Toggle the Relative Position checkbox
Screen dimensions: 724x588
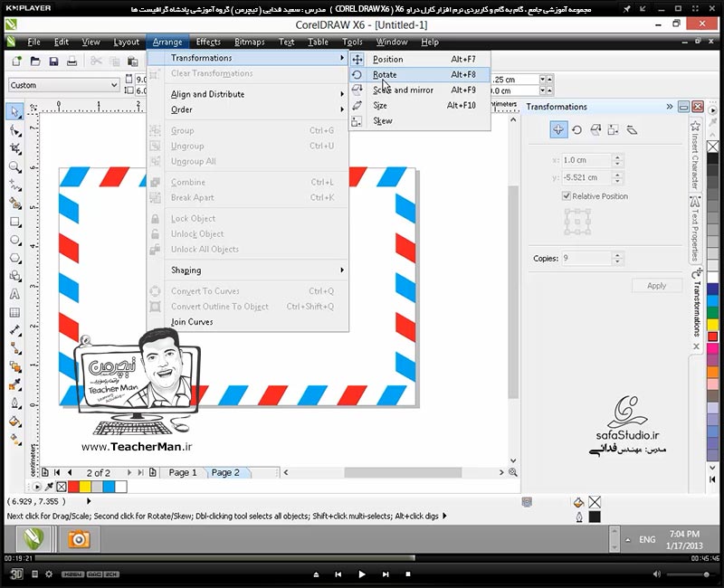(x=567, y=196)
